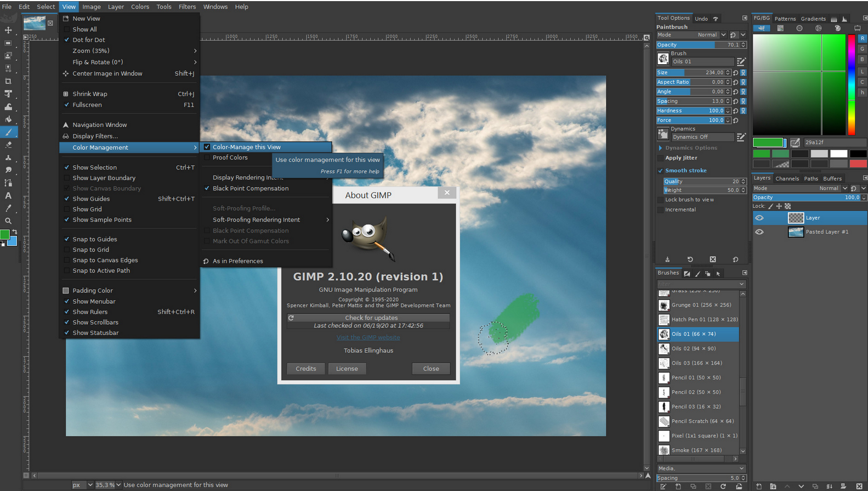Open the Filters menu
The width and height of the screenshot is (868, 491).
tap(187, 7)
